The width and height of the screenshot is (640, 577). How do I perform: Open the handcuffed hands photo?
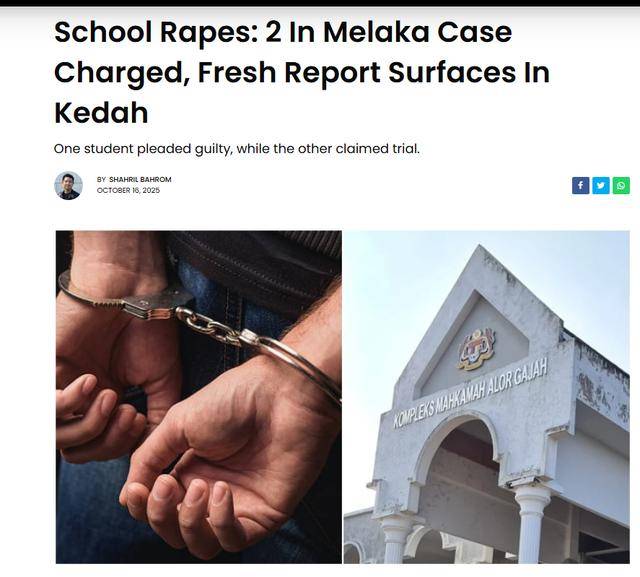point(199,397)
